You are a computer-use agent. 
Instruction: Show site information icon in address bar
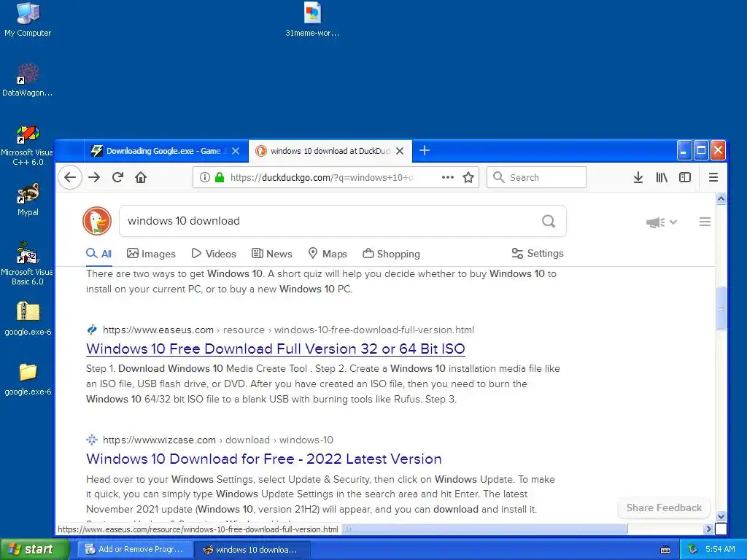click(204, 178)
